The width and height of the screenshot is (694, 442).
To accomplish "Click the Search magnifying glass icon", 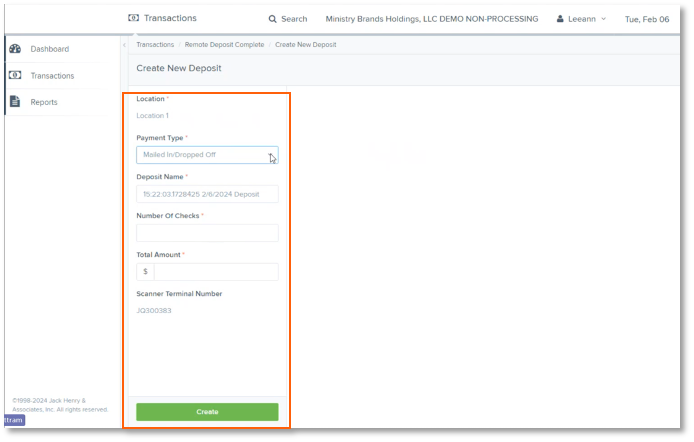I will 273,19.
